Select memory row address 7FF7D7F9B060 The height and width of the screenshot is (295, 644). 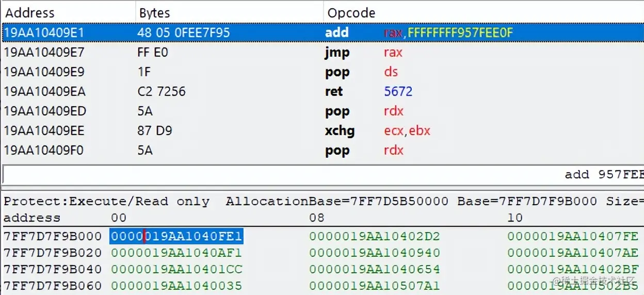[53, 285]
